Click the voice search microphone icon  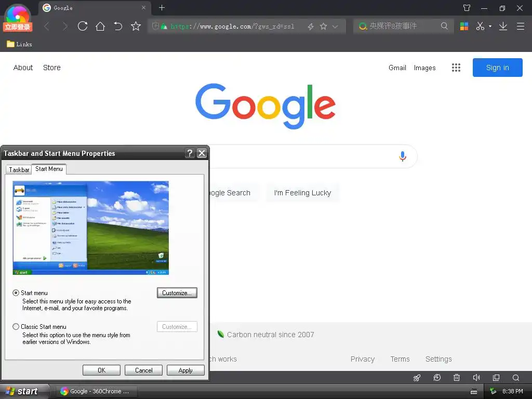(x=403, y=156)
